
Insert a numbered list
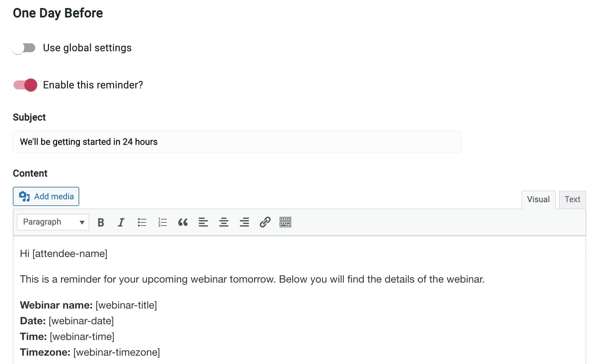[162, 222]
